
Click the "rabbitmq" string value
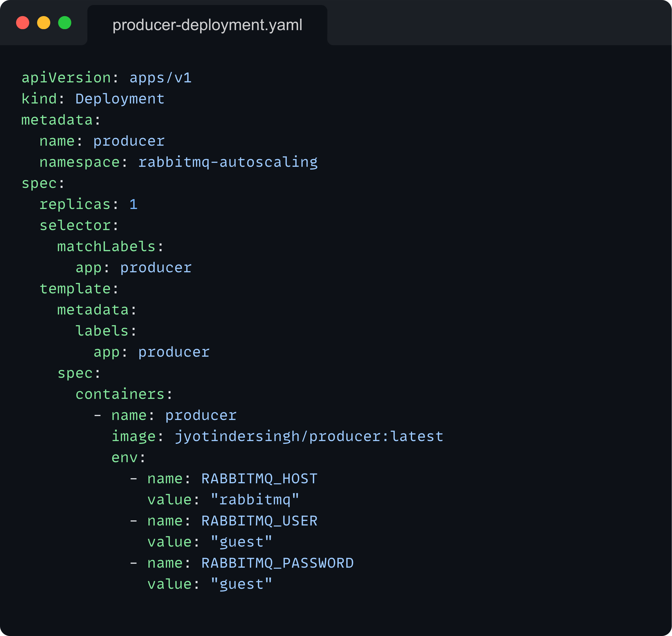coord(255,500)
